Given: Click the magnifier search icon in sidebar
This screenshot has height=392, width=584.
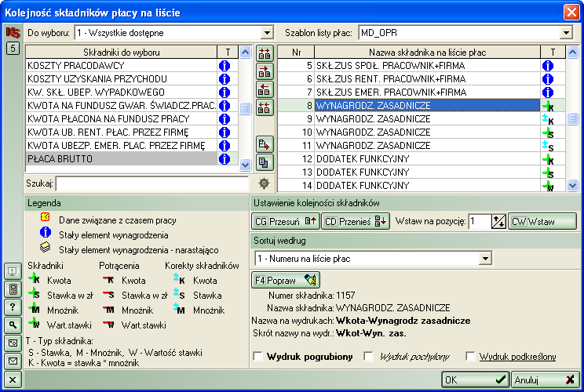Looking at the screenshot, I should point(13,325).
